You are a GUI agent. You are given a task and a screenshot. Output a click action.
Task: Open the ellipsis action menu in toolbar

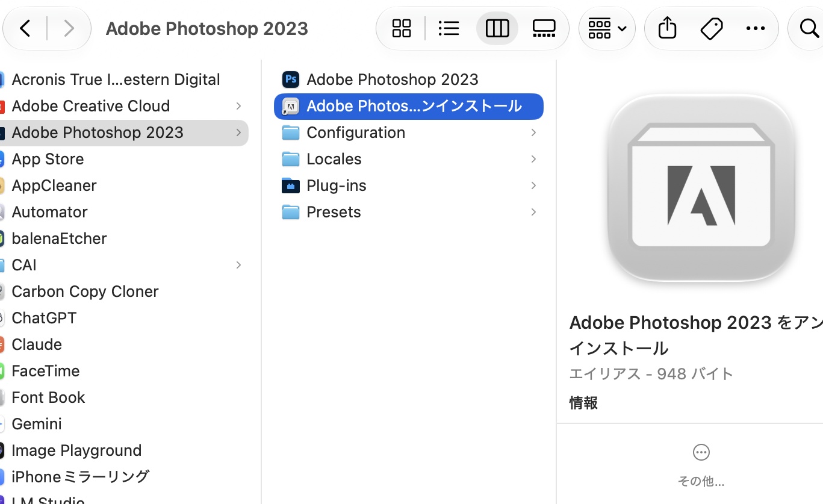(x=756, y=28)
